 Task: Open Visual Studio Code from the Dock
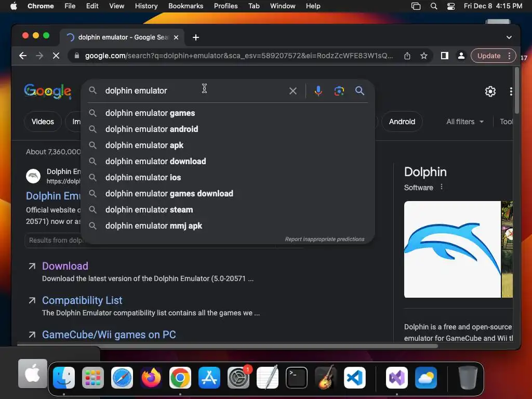[355, 378]
